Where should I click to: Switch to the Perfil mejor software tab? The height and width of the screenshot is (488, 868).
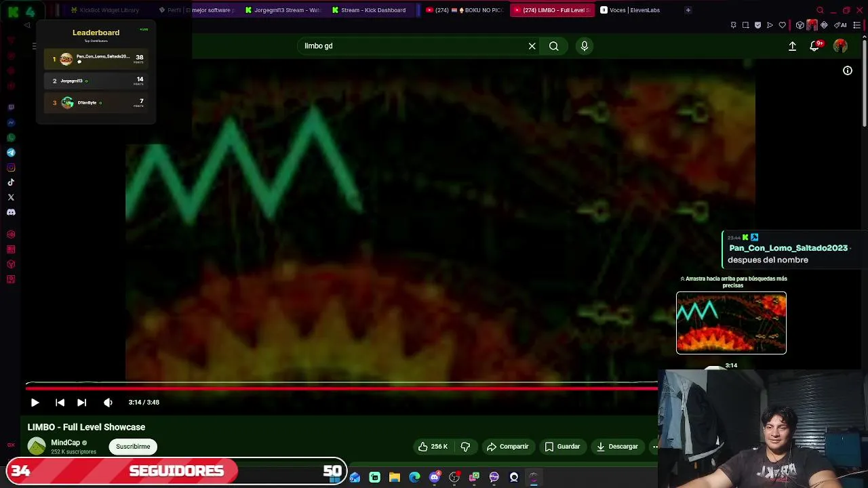pyautogui.click(x=197, y=10)
